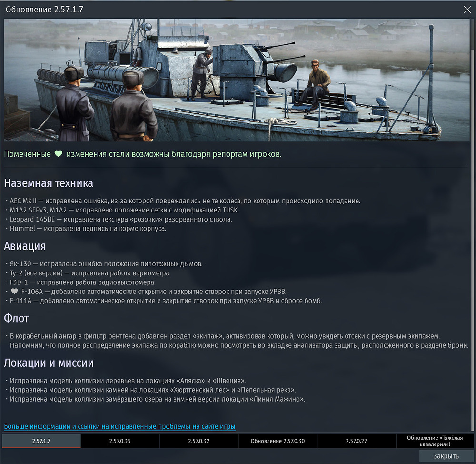This screenshot has width=476, height=464.
Task: Click the AEC Mk II fix entry
Action: point(185,201)
